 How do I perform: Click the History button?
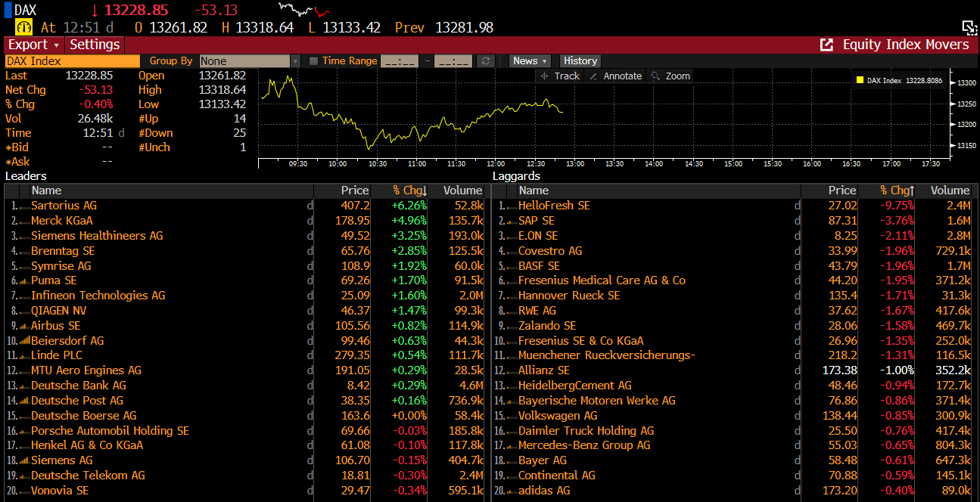580,61
